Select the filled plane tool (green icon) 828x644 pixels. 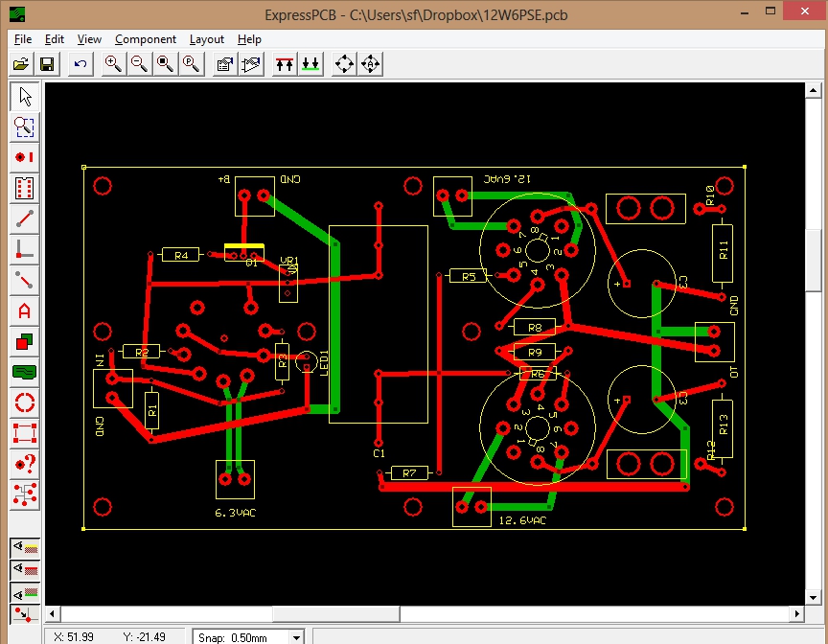(x=24, y=372)
